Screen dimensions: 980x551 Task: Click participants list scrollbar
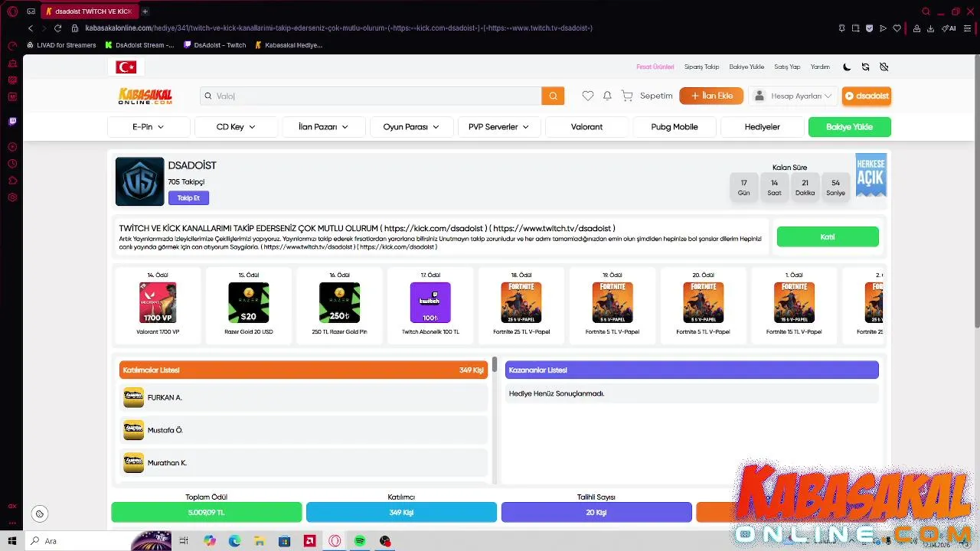(x=495, y=364)
